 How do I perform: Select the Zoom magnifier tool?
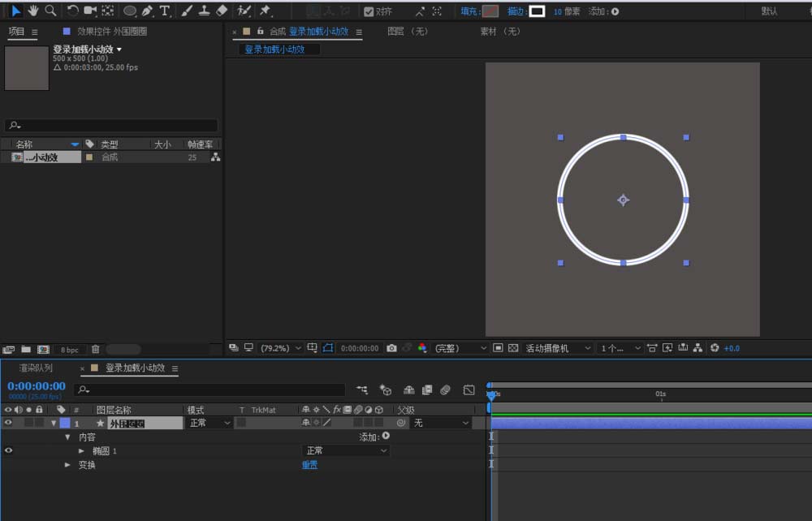tap(50, 11)
